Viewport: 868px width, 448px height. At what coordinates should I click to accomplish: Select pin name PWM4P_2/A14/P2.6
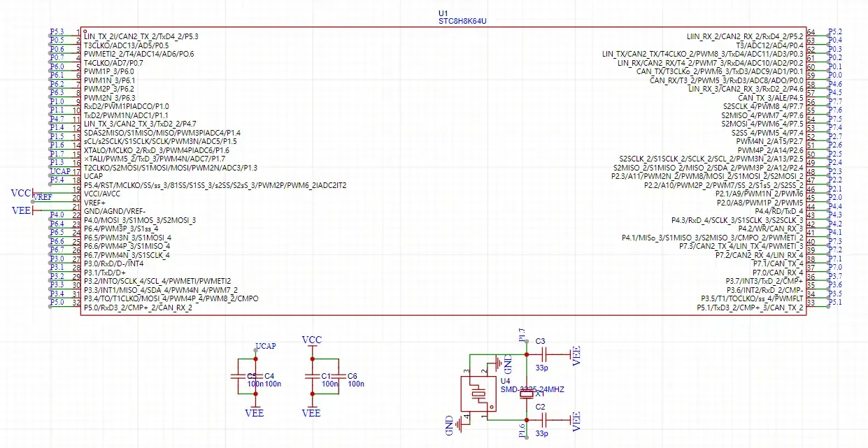point(769,150)
